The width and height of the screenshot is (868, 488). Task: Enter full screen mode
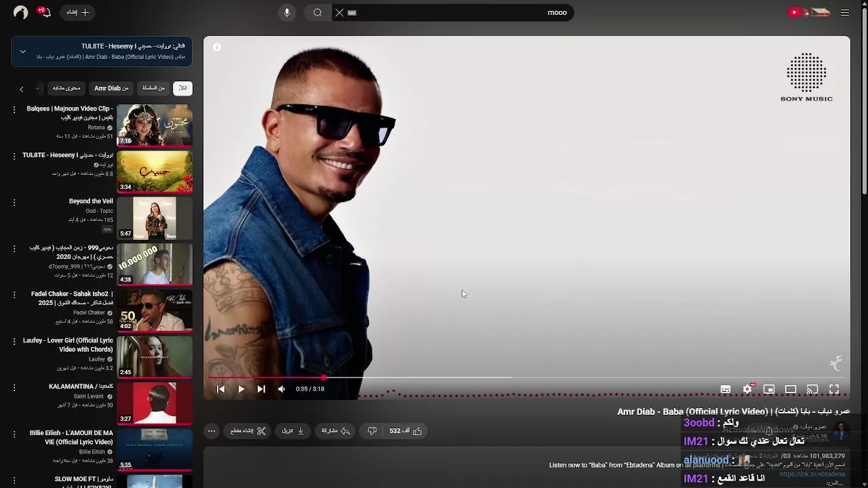pyautogui.click(x=834, y=389)
